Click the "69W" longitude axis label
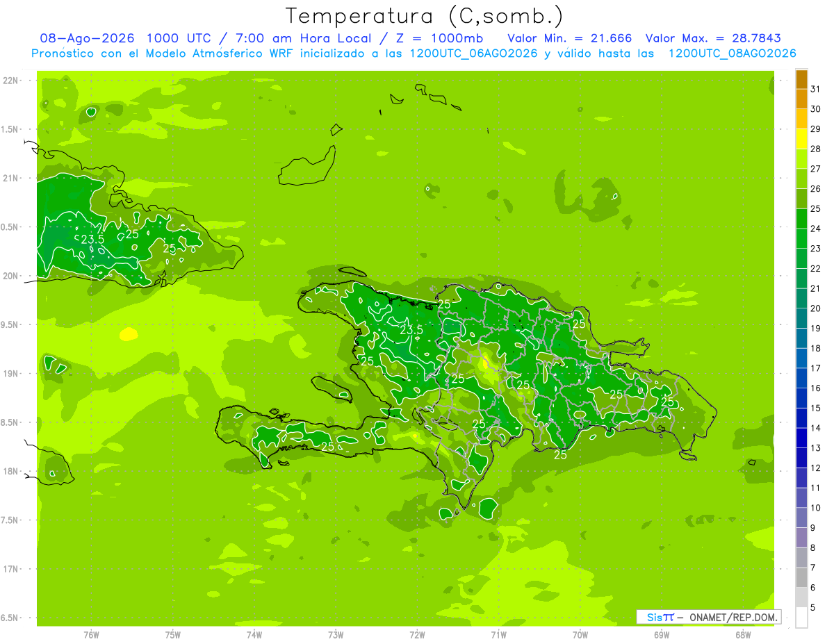Viewport: 834px width, 644px height. coord(662,634)
